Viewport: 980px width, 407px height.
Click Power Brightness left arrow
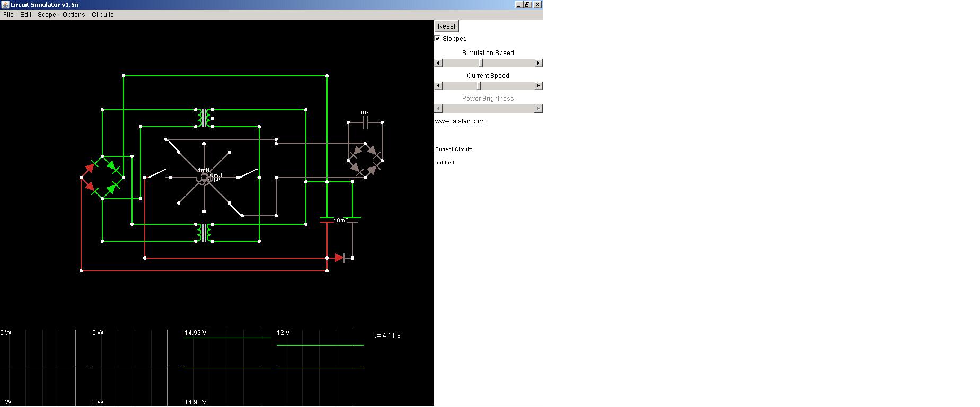(438, 109)
